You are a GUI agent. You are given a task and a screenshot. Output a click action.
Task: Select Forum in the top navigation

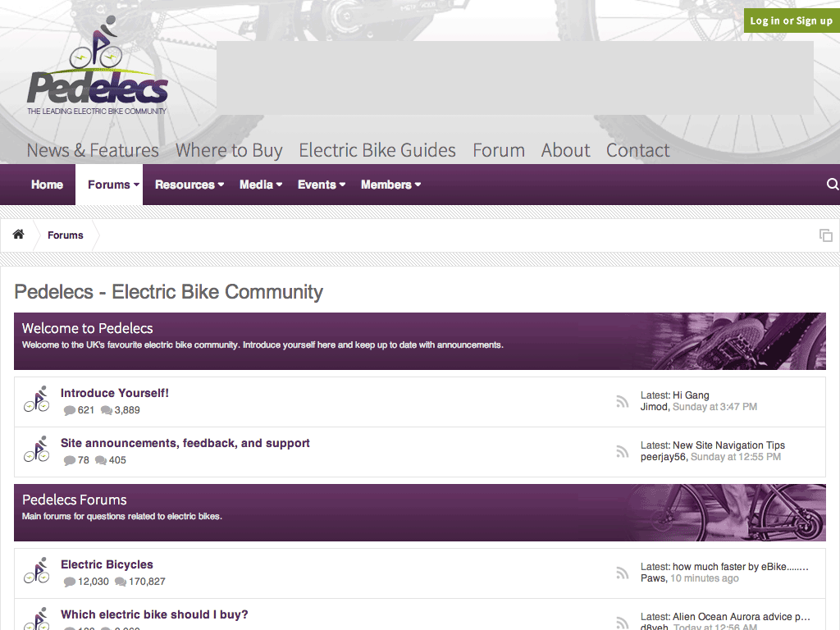tap(499, 150)
